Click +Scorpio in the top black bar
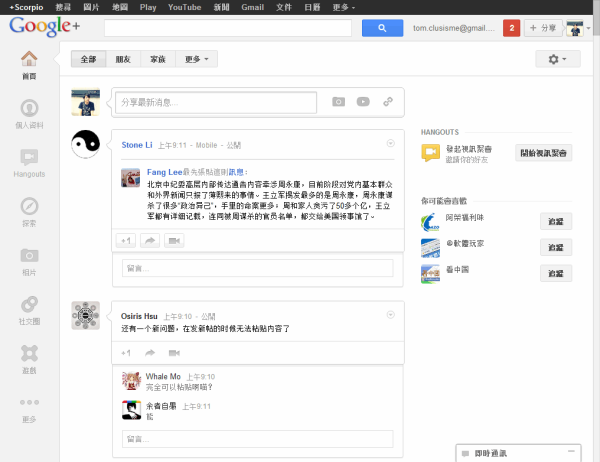Viewport: 600px width, 462px height. click(x=26, y=7)
